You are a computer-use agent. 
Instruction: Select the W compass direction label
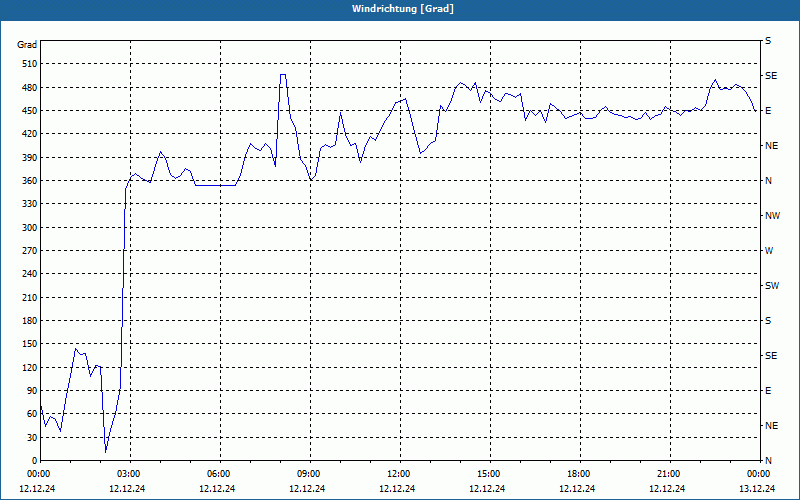point(769,251)
